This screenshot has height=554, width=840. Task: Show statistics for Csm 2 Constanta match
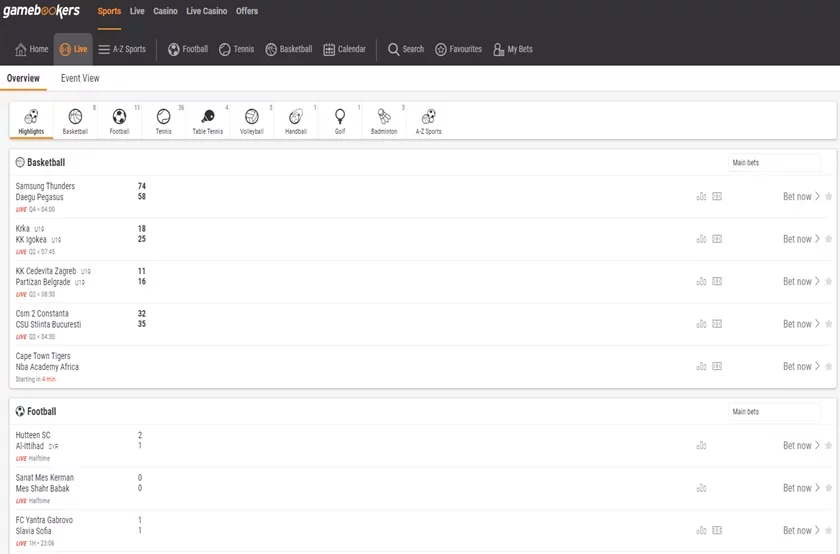pos(701,324)
